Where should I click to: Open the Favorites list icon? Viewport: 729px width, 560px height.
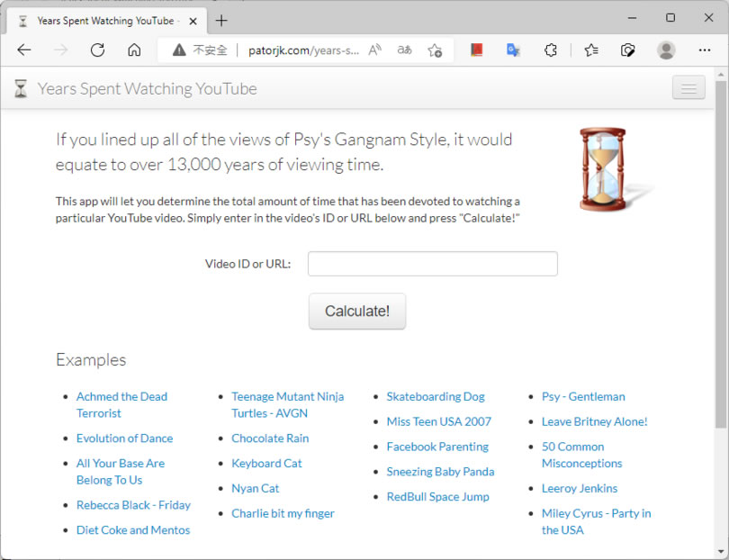click(591, 50)
